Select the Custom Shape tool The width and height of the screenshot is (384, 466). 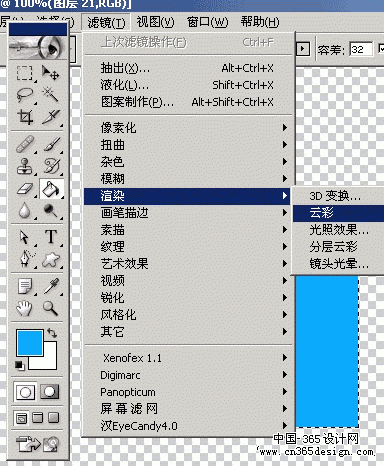[51, 259]
